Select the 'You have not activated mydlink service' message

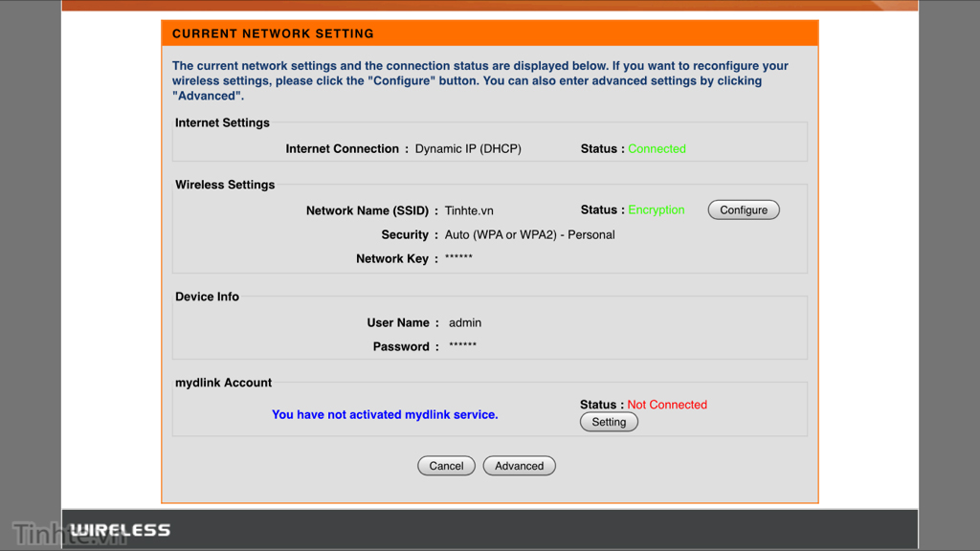tap(385, 415)
